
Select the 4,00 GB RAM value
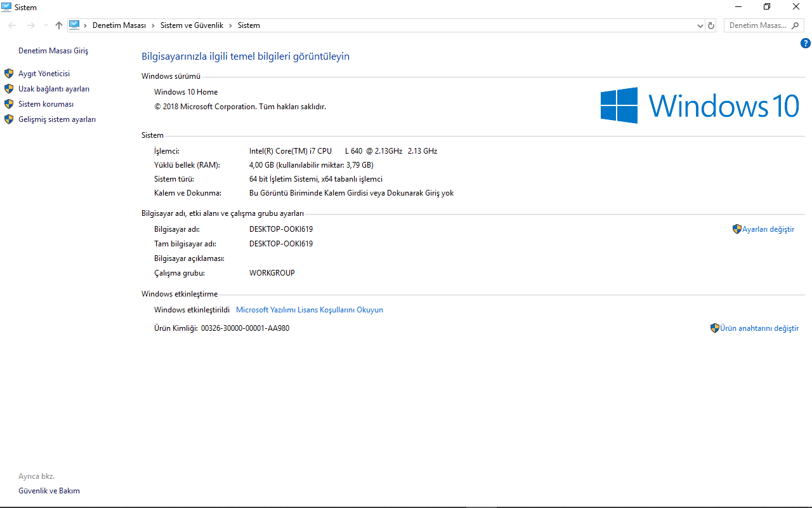(311, 165)
